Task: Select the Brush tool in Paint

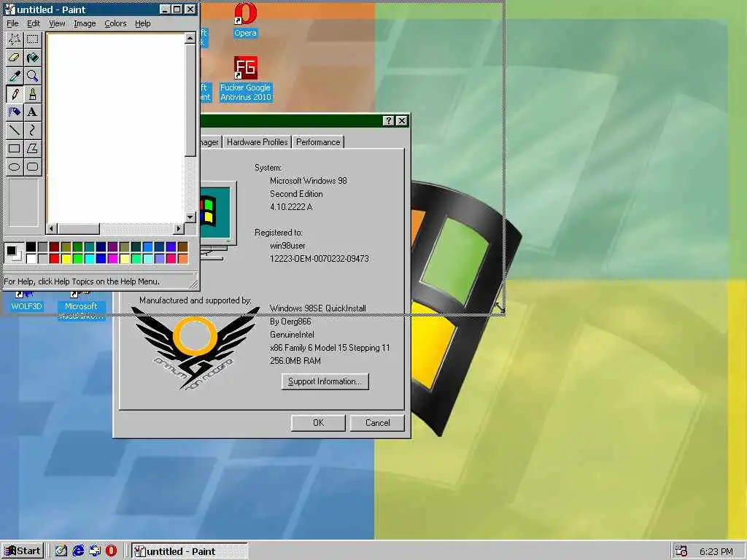Action: (32, 94)
